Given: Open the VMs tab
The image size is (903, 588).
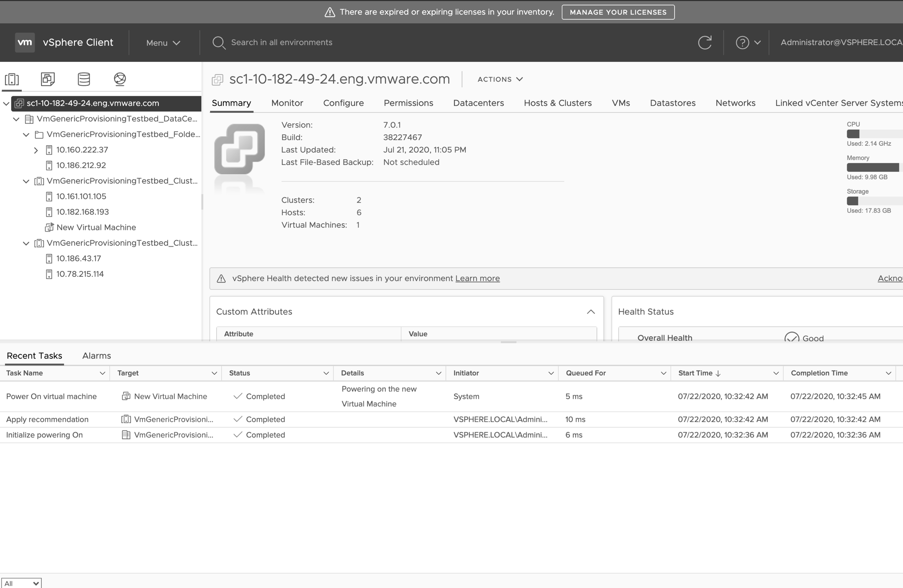Looking at the screenshot, I should (x=621, y=103).
